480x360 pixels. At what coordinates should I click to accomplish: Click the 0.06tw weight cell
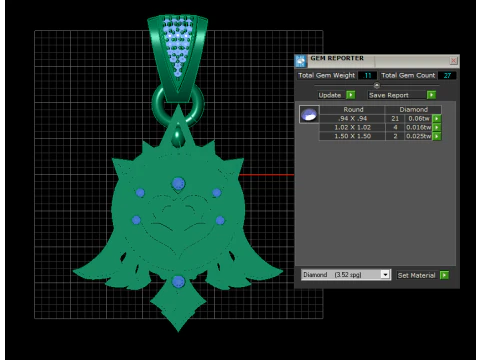click(x=419, y=118)
